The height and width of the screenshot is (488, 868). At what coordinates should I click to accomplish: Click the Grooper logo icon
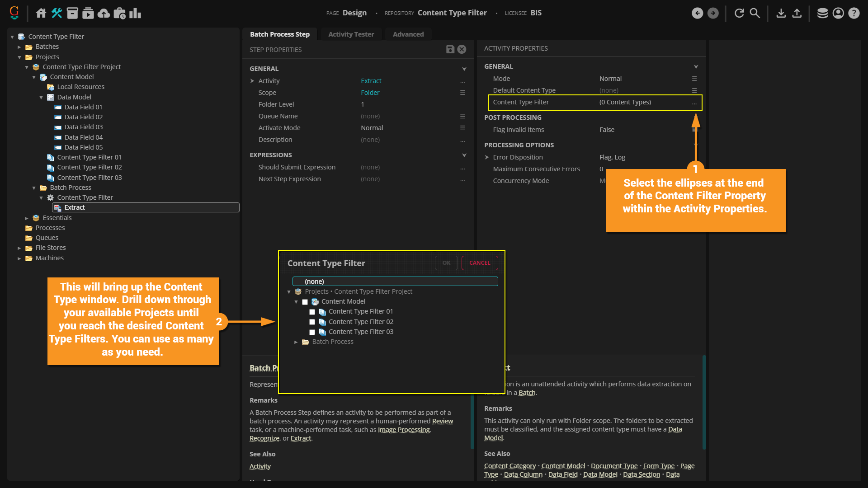click(14, 13)
